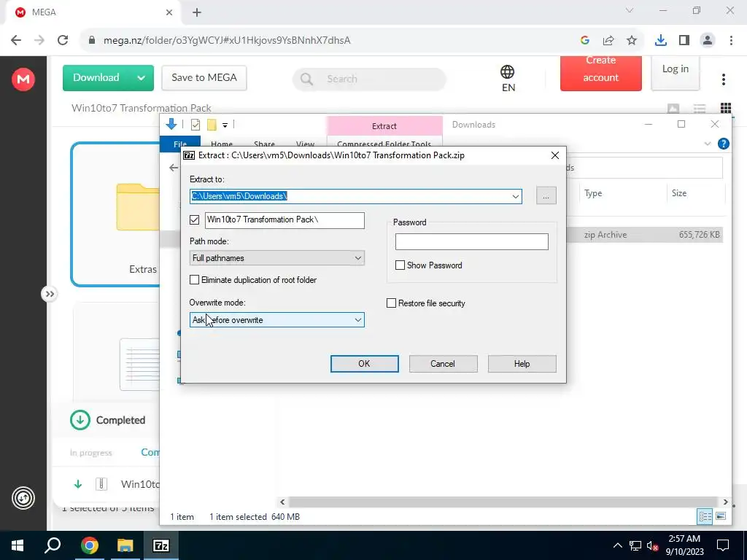Open Overwrite mode dropdown
The width and height of the screenshot is (747, 560).
pos(276,320)
